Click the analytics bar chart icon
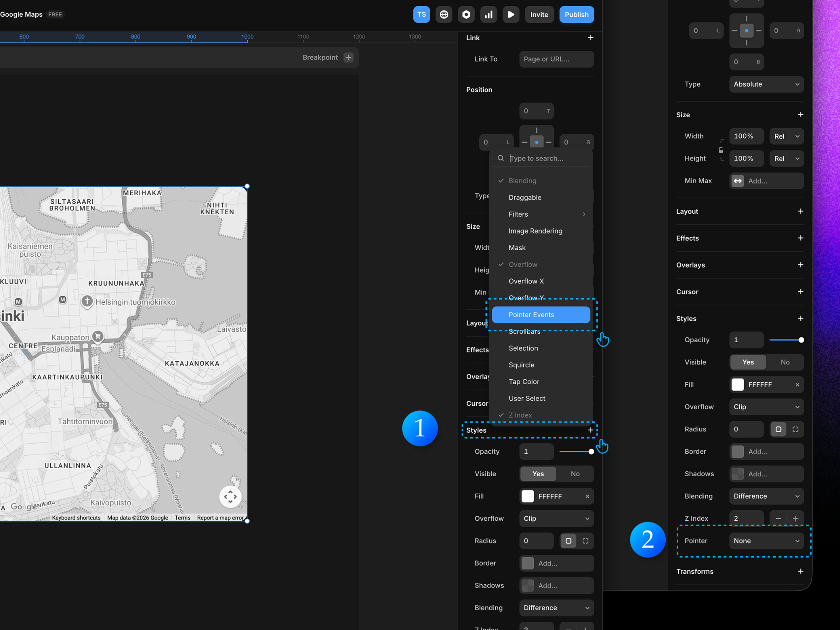 (488, 14)
